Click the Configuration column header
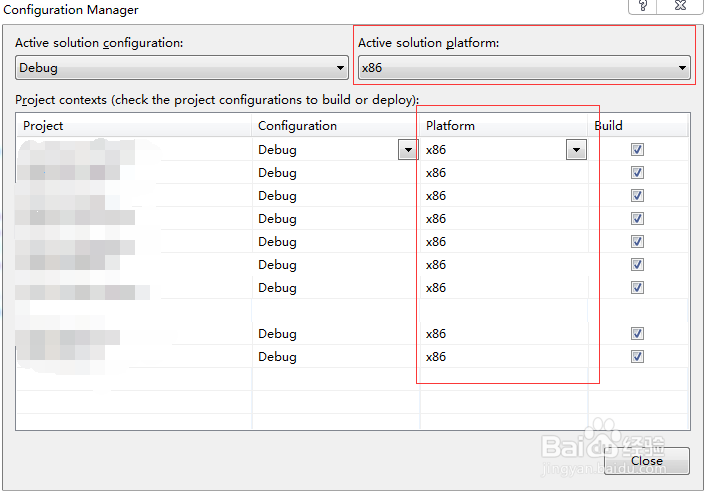 click(x=335, y=126)
